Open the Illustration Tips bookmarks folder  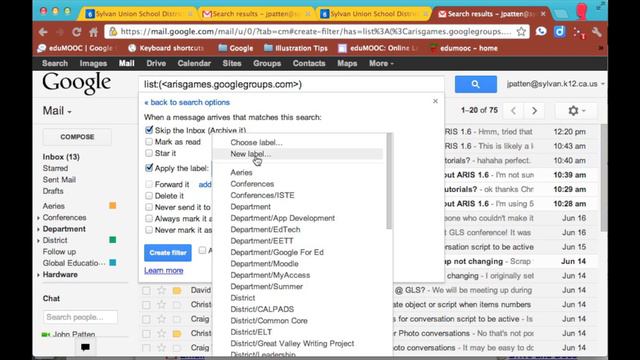[x=296, y=48]
